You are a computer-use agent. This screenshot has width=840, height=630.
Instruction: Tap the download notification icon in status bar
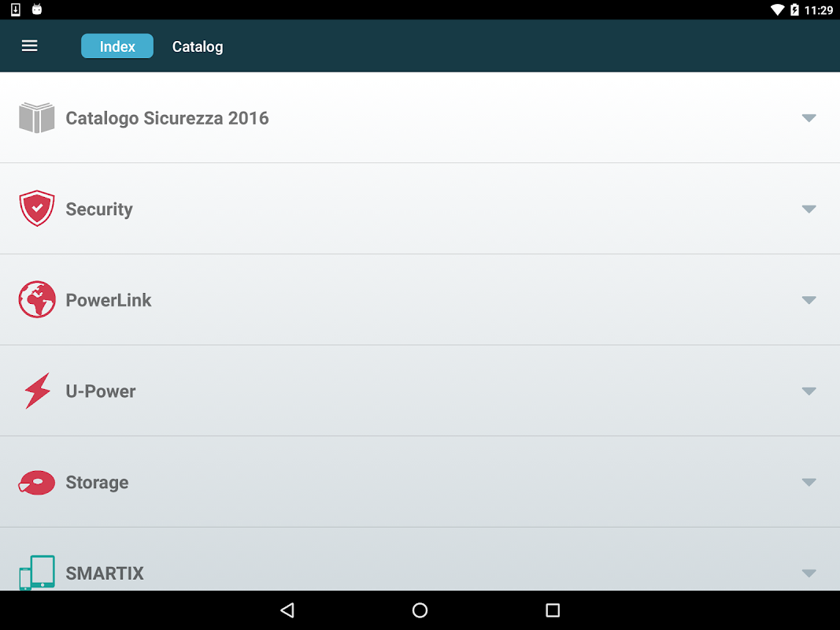(x=16, y=9)
